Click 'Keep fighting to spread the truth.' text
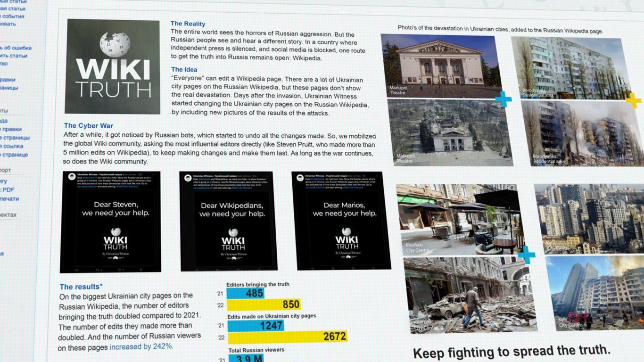The width and height of the screenshot is (644, 362). [x=512, y=352]
